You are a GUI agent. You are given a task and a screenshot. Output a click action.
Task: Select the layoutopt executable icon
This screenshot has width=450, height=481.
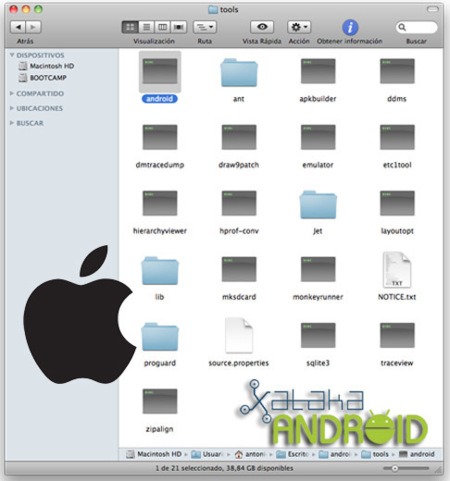coord(397,203)
